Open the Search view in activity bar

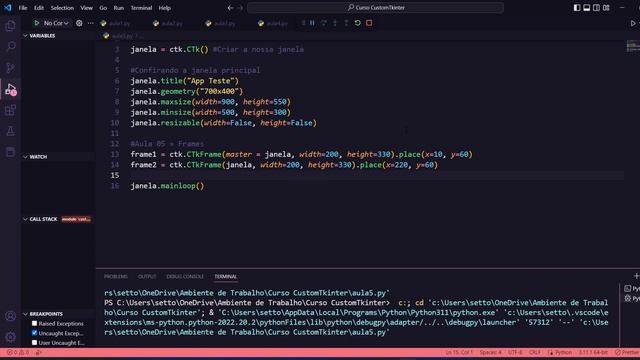point(11,47)
